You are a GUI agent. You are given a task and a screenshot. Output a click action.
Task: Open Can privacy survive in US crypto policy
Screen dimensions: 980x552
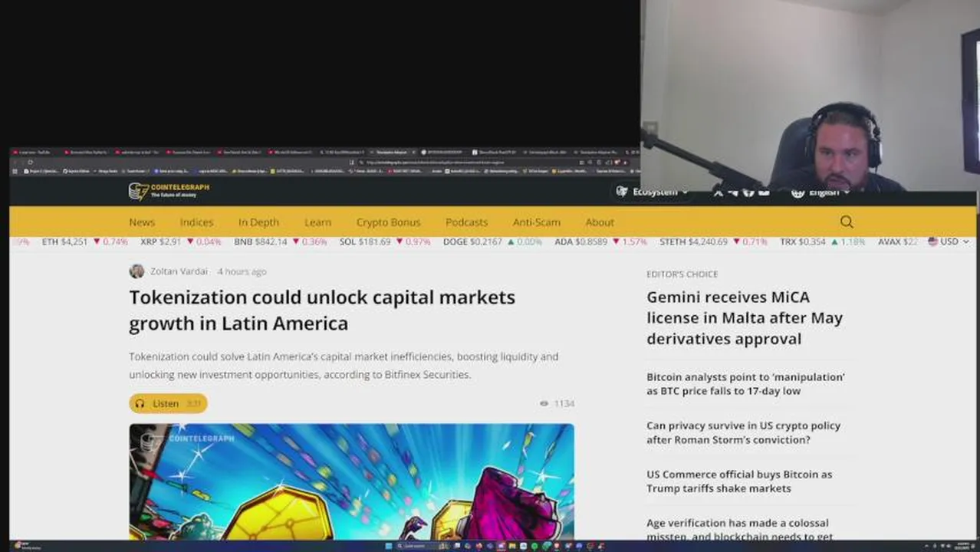[x=743, y=432]
